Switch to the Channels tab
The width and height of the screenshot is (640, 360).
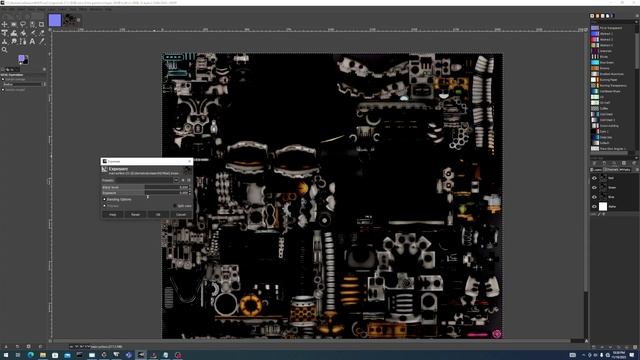[611, 170]
